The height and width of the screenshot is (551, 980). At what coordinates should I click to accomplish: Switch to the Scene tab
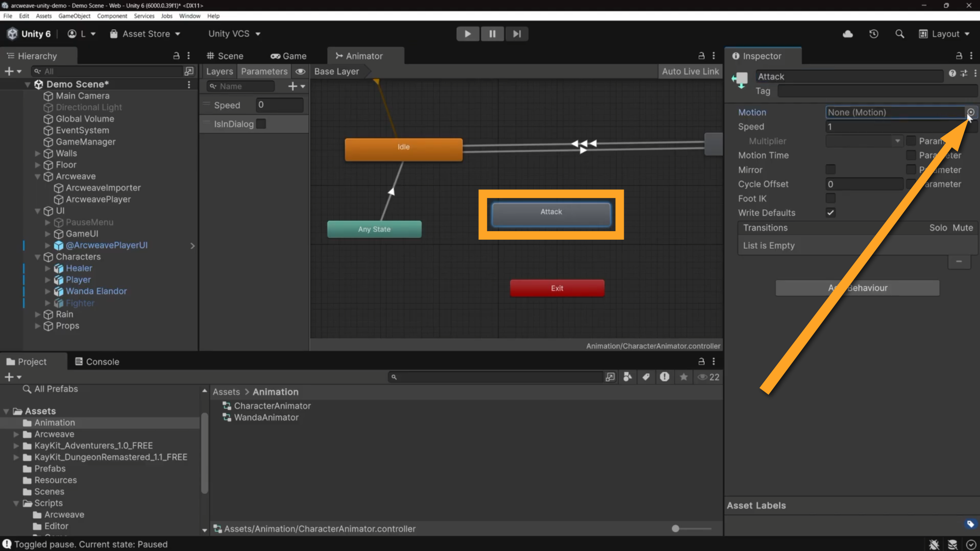[x=225, y=56]
